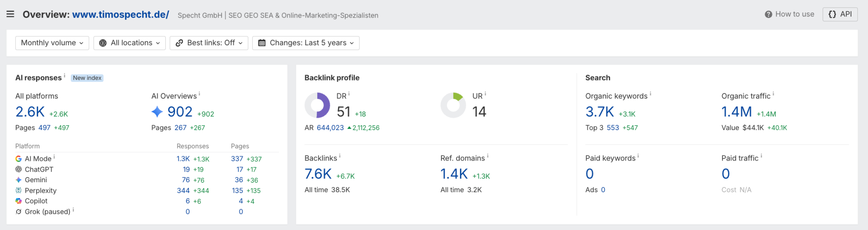
Task: Click the All platforms Pages 497 link
Action: pyautogui.click(x=44, y=128)
